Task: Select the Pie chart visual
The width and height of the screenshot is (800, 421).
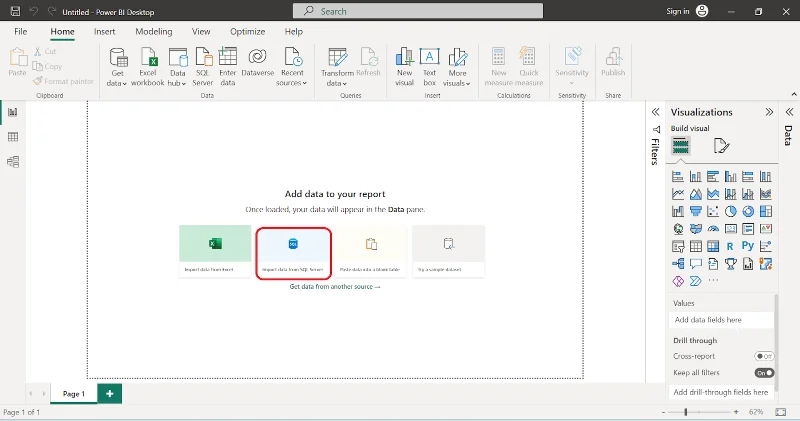Action: tap(731, 211)
